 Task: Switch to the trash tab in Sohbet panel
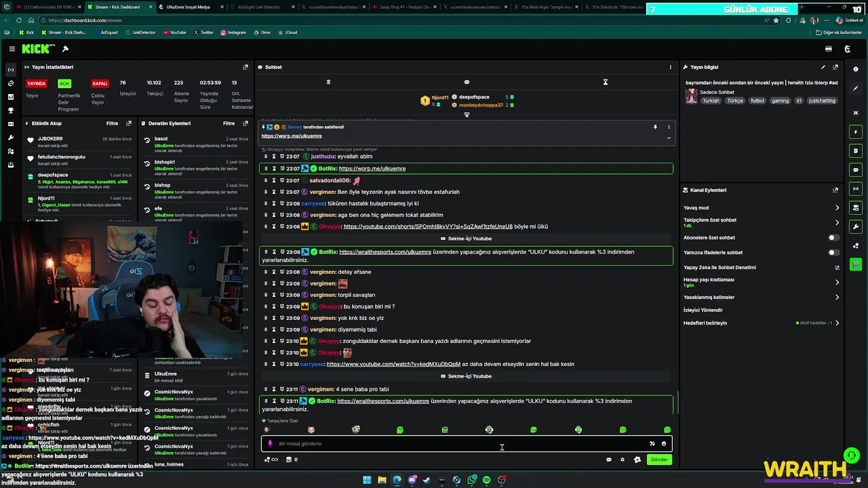(328, 82)
